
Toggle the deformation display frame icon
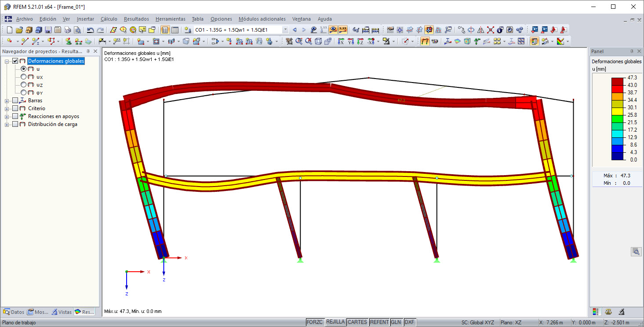[x=425, y=41]
